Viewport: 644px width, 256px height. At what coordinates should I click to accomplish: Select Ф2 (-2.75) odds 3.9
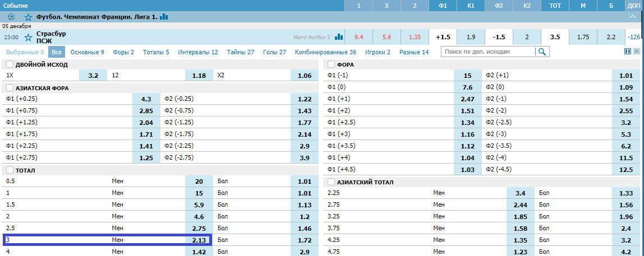305,157
